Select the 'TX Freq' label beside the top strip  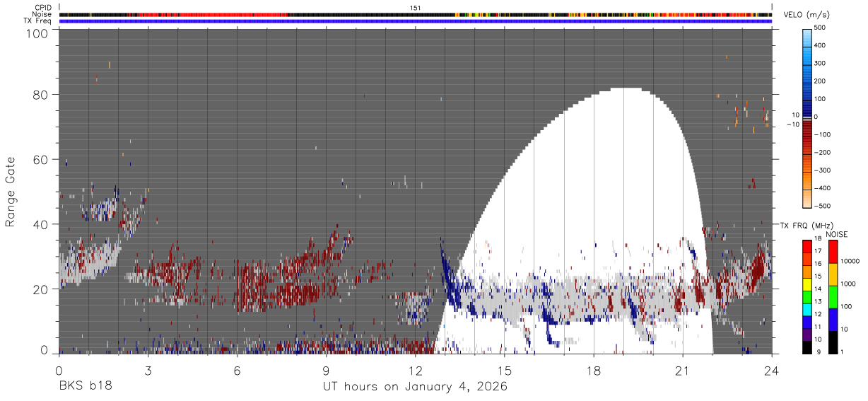(38, 21)
